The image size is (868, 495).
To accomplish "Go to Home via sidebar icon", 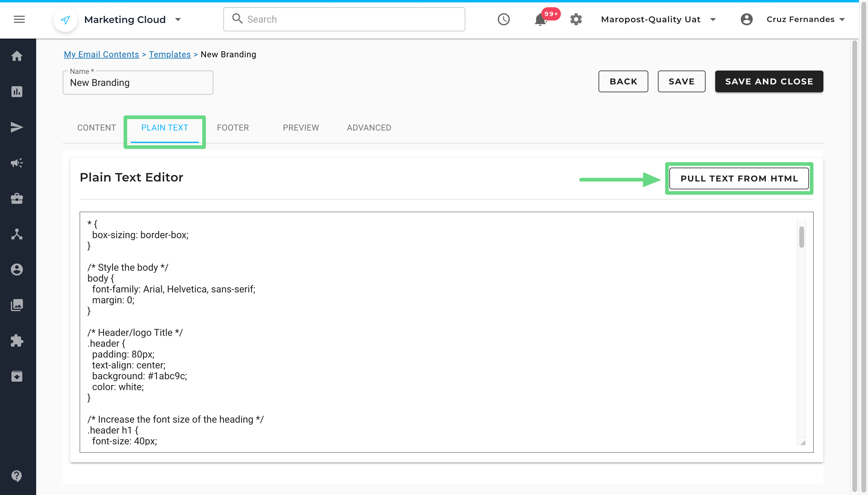I will [17, 56].
